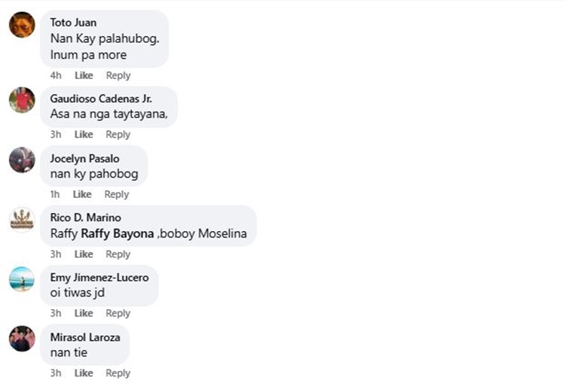The image size is (565, 392).
Task: Click the 4h timestamp on Toto Juan's comment
Action: coord(56,75)
